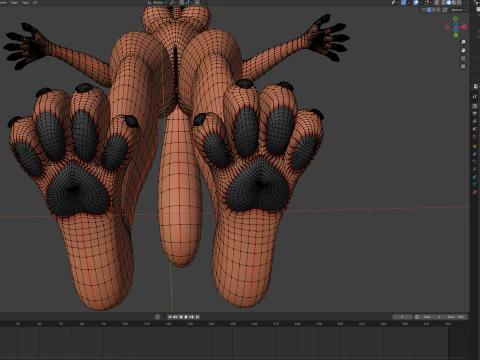Open the Output properties tab
Viewport: 480px width, 360px height.
point(475,113)
